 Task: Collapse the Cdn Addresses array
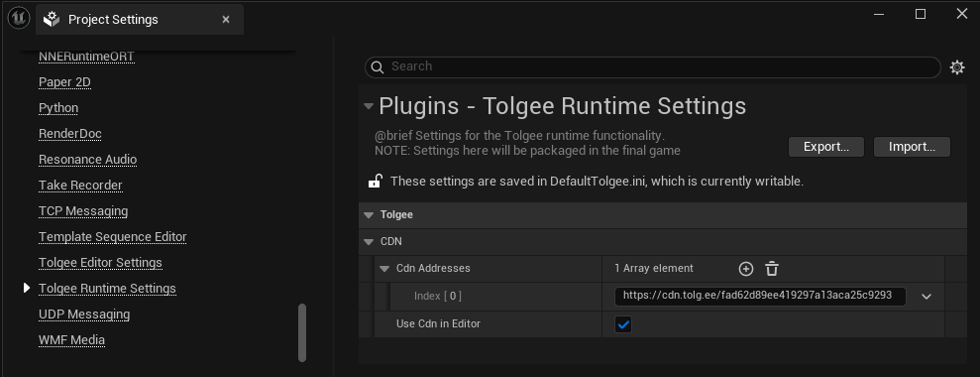pos(384,269)
